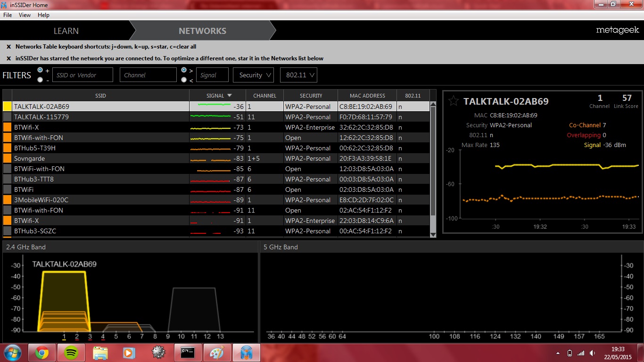The width and height of the screenshot is (644, 362).
Task: Toggle the star box for 3MobileWiFi-020C
Action: [7, 200]
